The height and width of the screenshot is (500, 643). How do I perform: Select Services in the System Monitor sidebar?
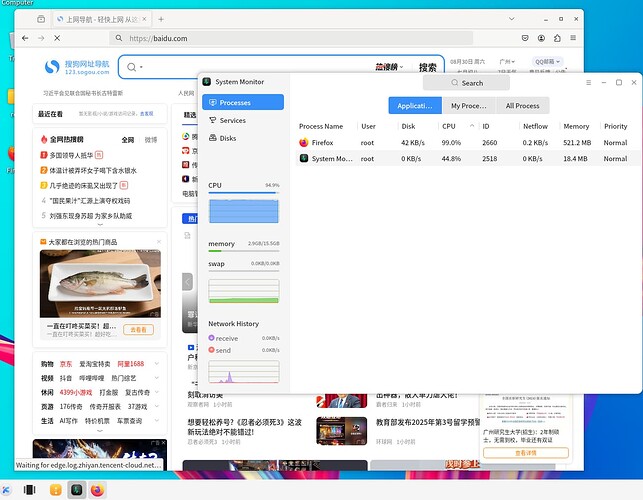pyautogui.click(x=232, y=120)
